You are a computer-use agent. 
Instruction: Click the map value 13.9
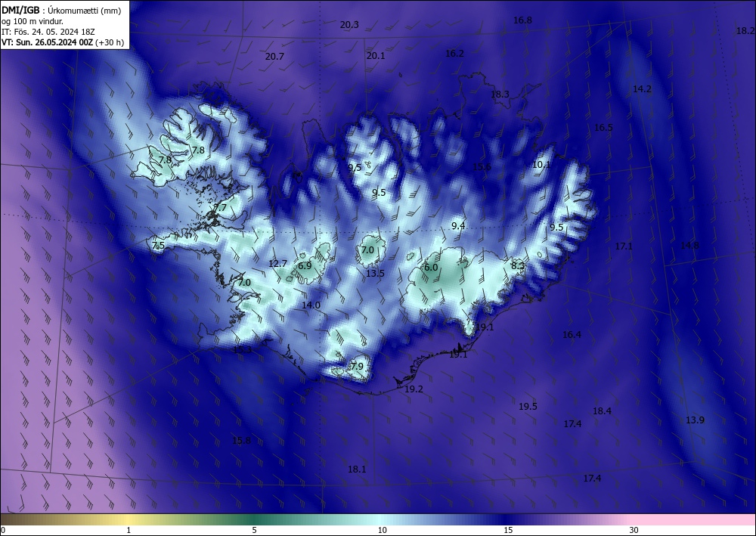pyautogui.click(x=695, y=420)
